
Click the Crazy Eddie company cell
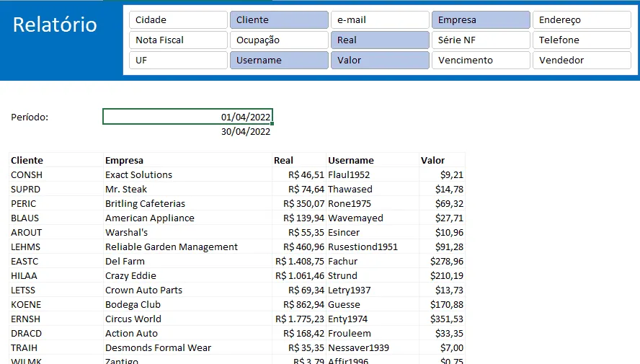188,276
